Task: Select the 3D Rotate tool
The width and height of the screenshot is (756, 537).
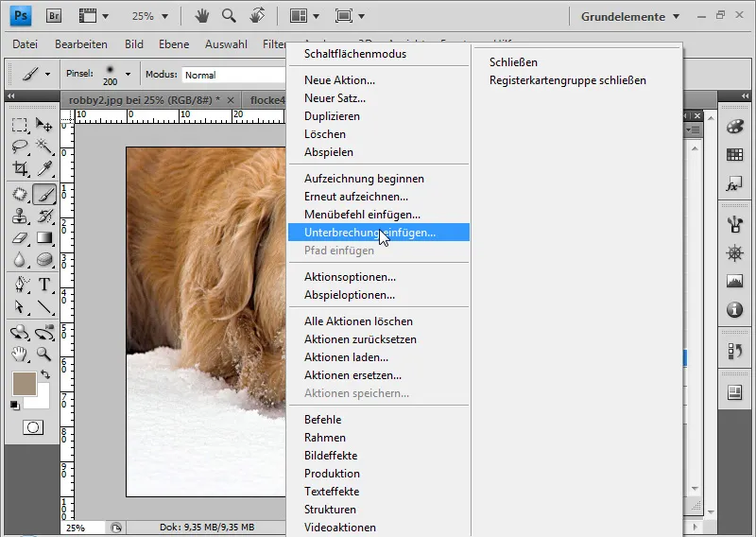Action: point(19,333)
